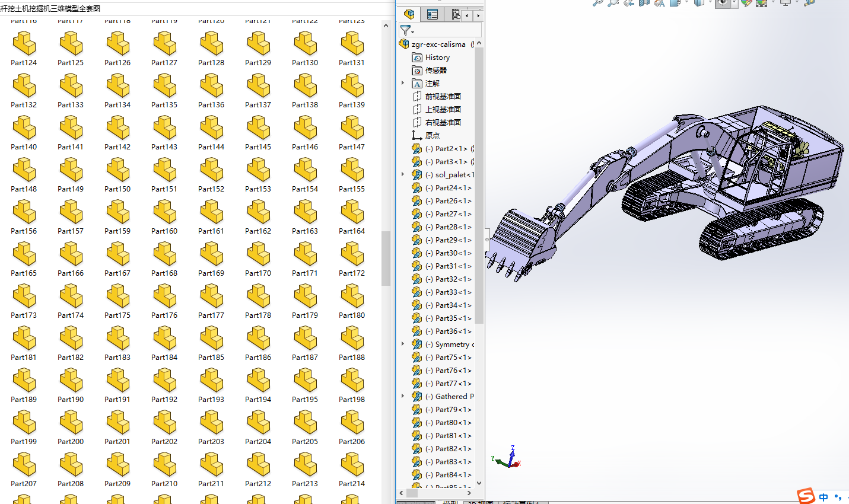This screenshot has height=504, width=849.
Task: Expand the Symmetry component node
Action: [403, 344]
